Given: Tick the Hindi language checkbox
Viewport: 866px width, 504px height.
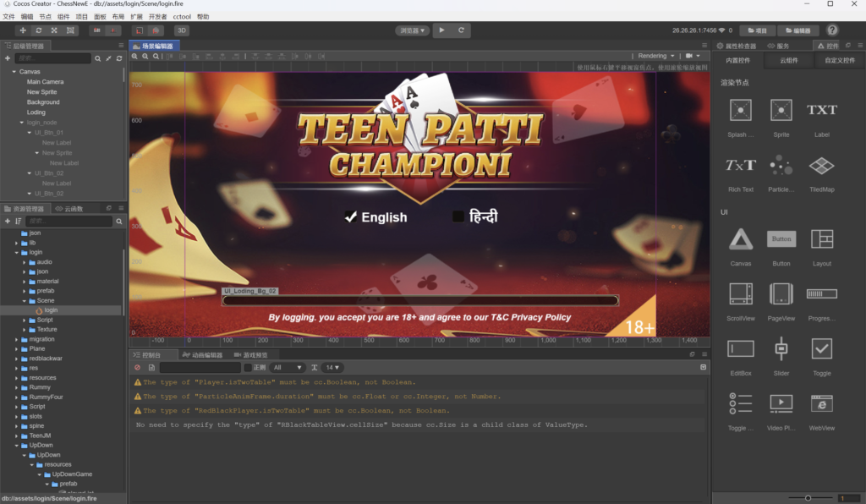Looking at the screenshot, I should [458, 216].
